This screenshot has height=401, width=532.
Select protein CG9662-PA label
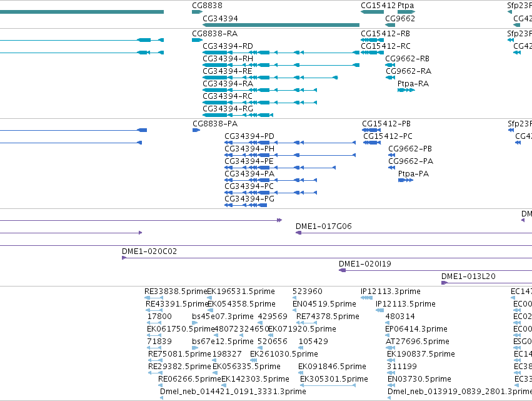411,161
